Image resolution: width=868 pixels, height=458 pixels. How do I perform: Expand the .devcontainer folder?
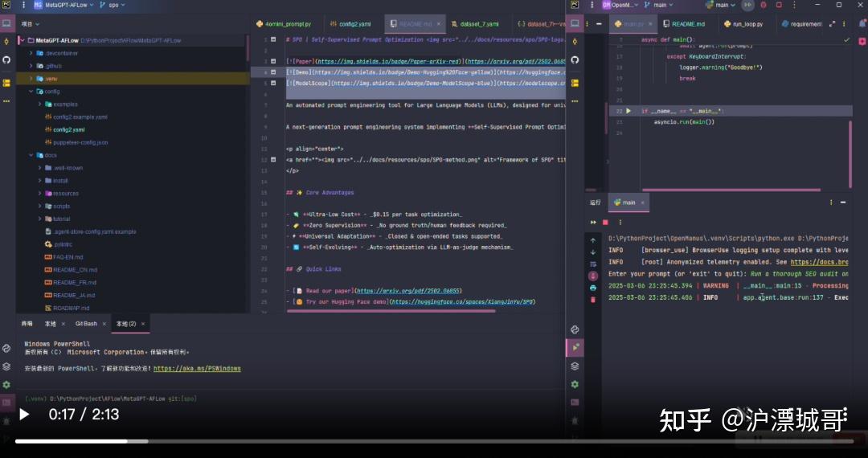[31, 53]
